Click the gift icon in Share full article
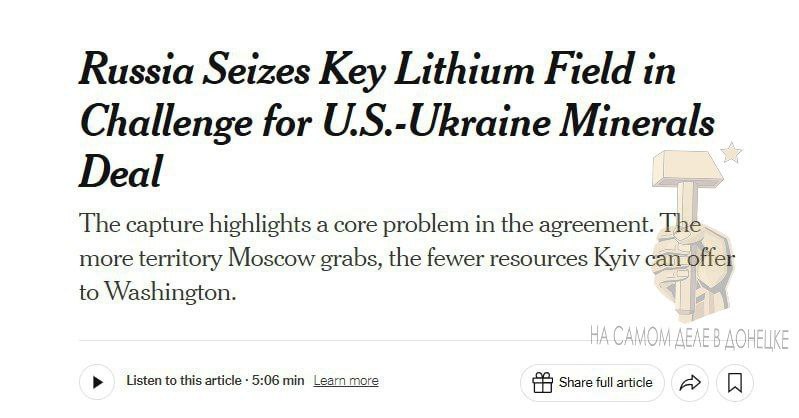 point(542,382)
